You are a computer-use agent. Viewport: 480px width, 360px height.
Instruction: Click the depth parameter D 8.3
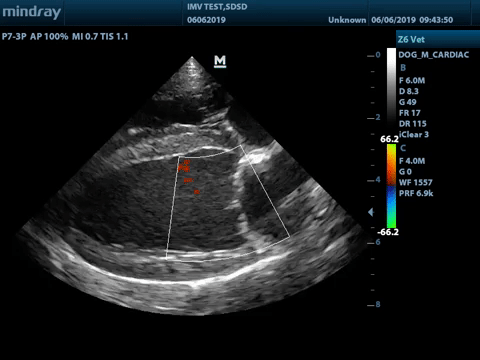point(409,91)
